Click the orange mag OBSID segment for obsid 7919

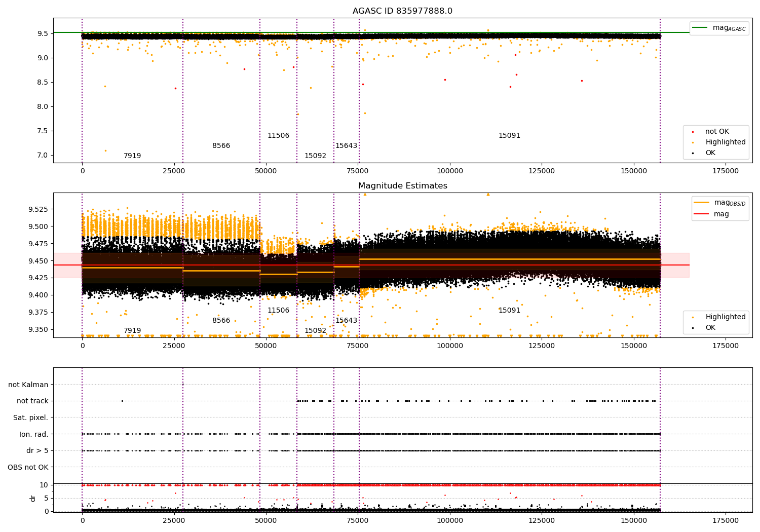pyautogui.click(x=132, y=268)
